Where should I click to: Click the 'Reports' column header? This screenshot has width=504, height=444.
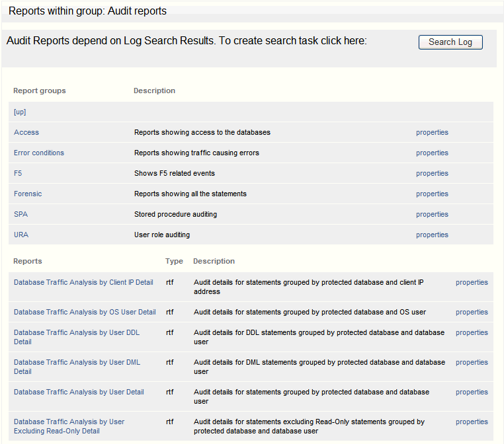[28, 261]
